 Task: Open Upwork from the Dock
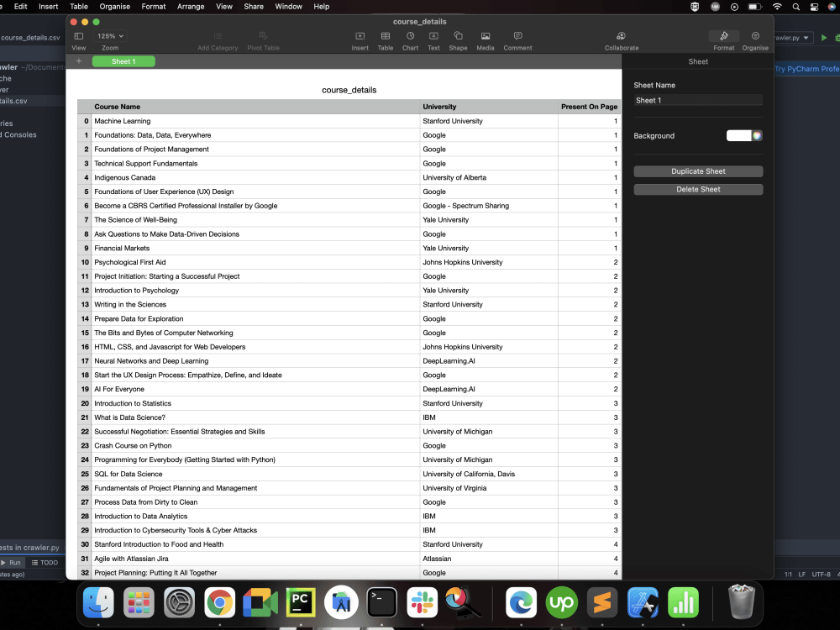[x=561, y=602]
